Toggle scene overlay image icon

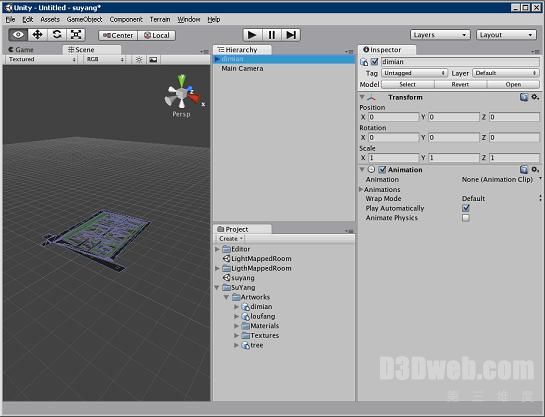pyautogui.click(x=153, y=60)
